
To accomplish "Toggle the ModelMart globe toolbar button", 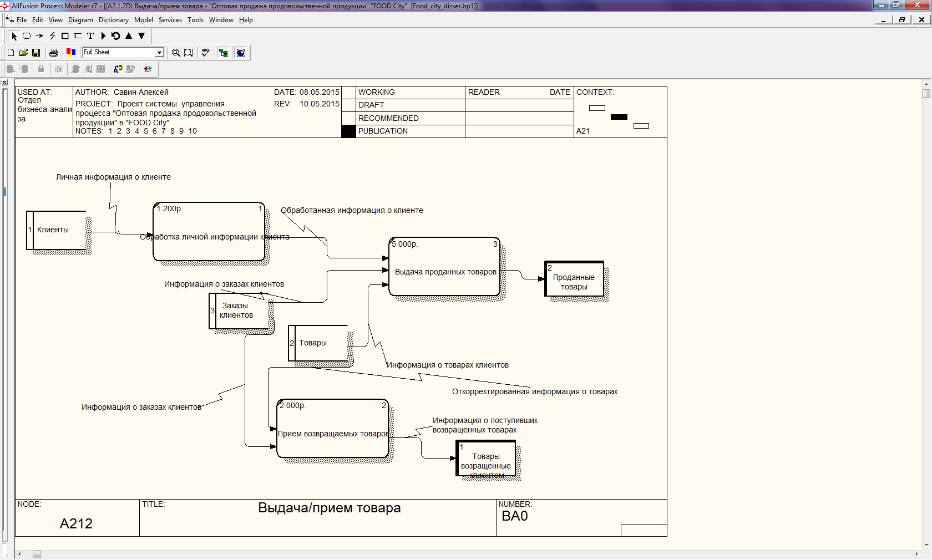I will 241,53.
